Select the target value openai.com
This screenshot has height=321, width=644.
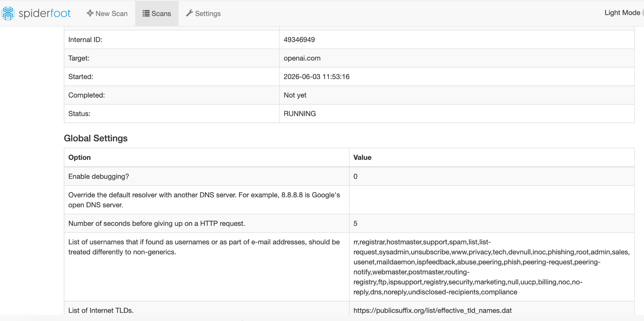click(302, 58)
